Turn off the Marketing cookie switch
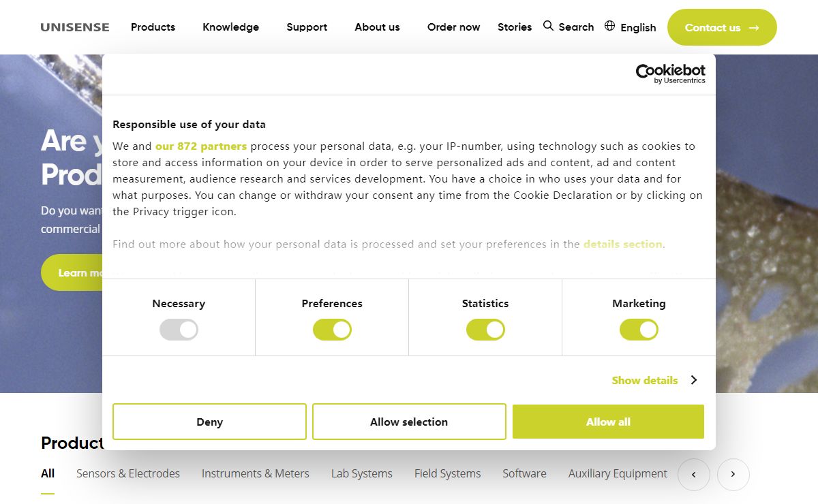 (x=639, y=330)
